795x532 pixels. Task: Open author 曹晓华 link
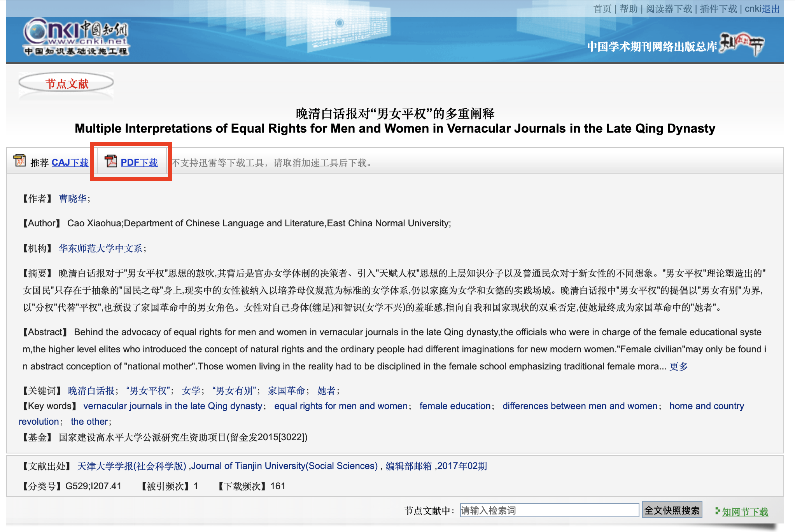(x=73, y=199)
